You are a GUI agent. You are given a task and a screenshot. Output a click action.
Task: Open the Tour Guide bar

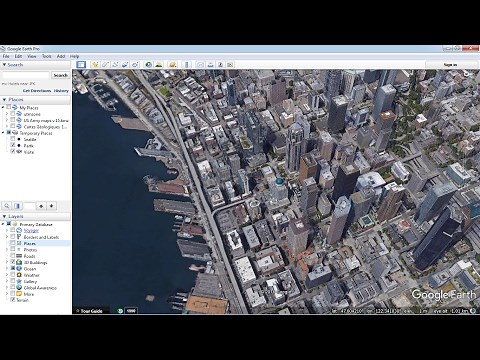pos(91,311)
